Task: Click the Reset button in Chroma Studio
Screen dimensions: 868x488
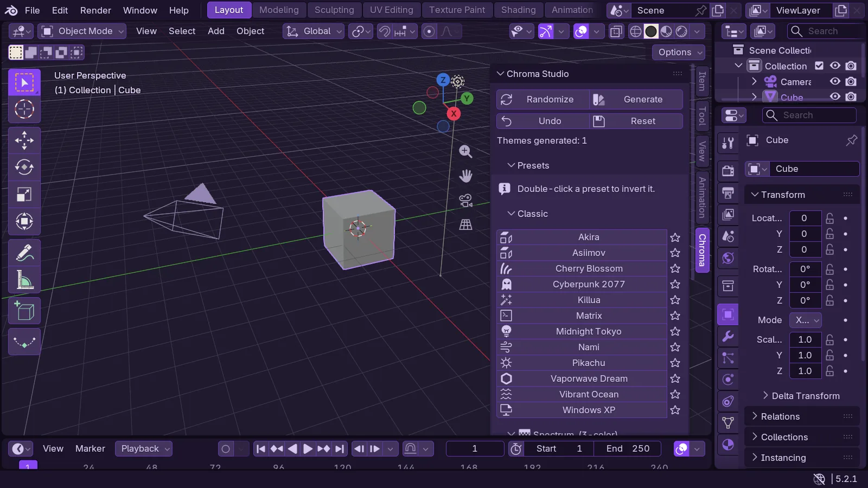Action: pos(636,121)
